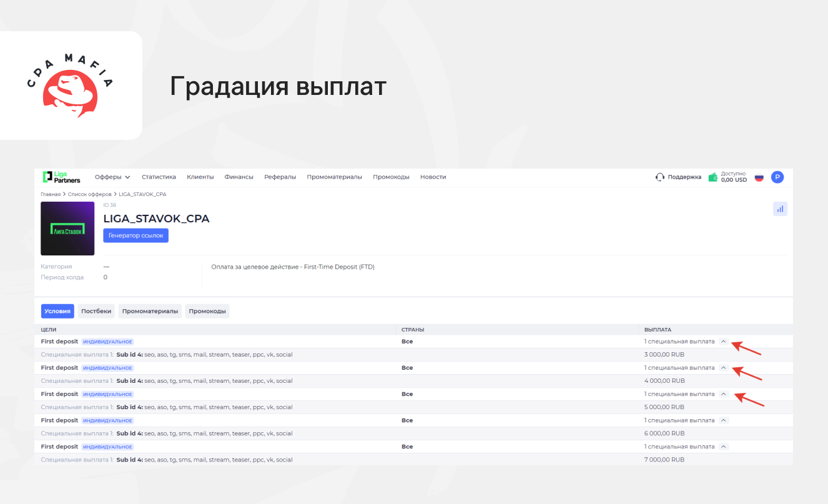Collapse the 3 000,00 RUB special payout row
The width and height of the screenshot is (828, 504).
724,342
